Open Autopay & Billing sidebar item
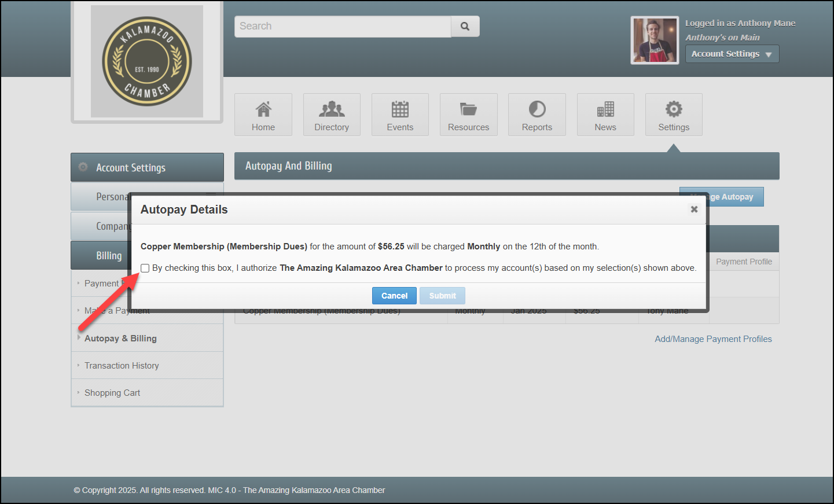Image resolution: width=834 pixels, height=504 pixels. pyautogui.click(x=120, y=339)
